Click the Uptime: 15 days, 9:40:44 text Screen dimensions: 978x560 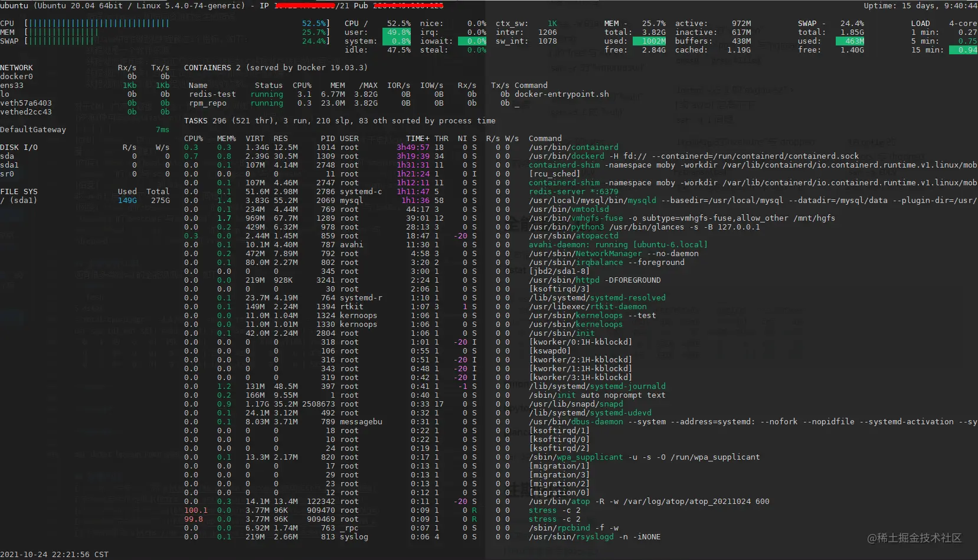(x=920, y=5)
